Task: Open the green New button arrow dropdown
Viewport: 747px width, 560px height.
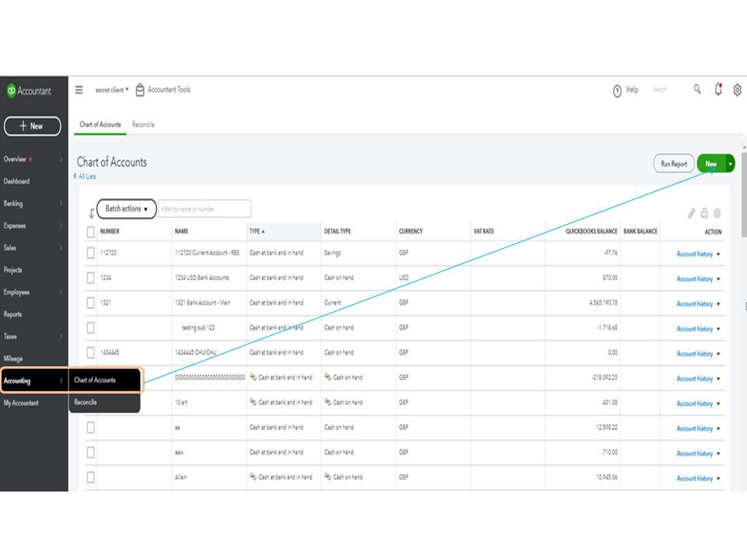Action: click(730, 164)
